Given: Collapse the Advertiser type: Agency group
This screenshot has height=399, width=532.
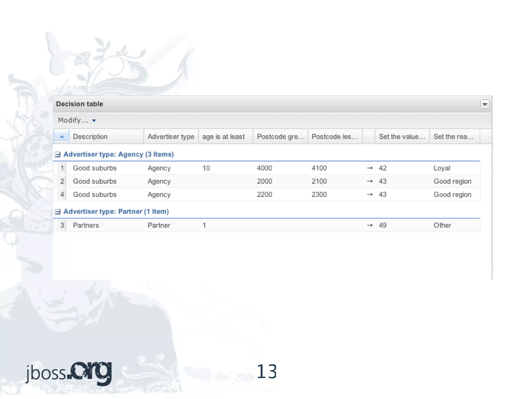Looking at the screenshot, I should point(58,155).
